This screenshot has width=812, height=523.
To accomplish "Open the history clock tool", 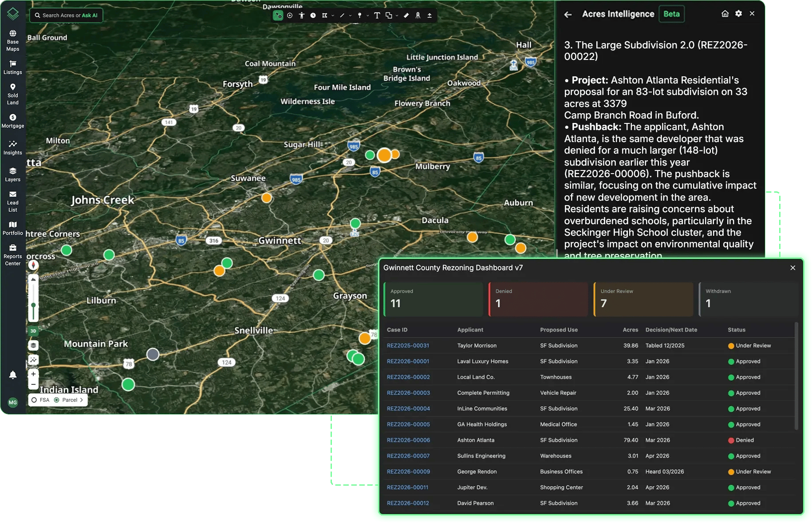I will [313, 16].
